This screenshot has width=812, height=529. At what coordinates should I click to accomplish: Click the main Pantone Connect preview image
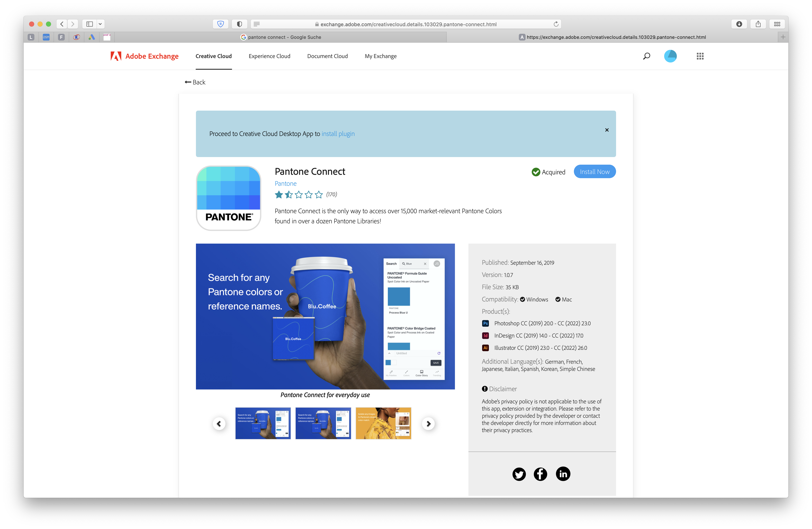coord(325,316)
